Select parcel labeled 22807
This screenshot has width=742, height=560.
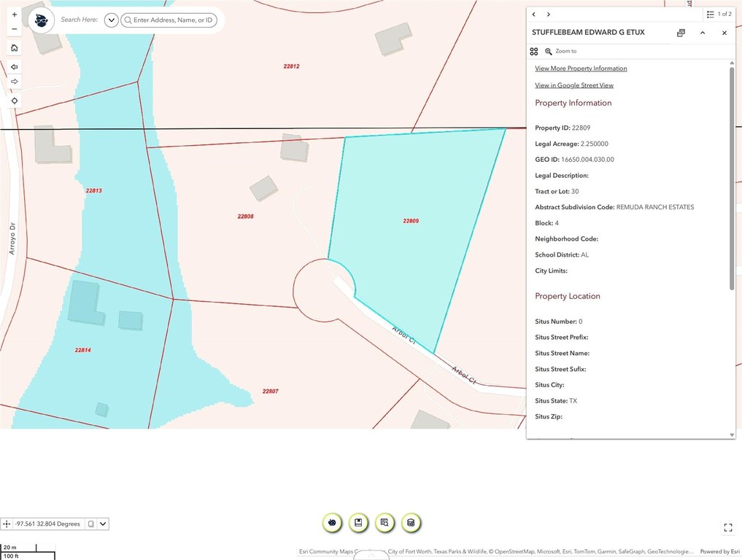pos(270,392)
